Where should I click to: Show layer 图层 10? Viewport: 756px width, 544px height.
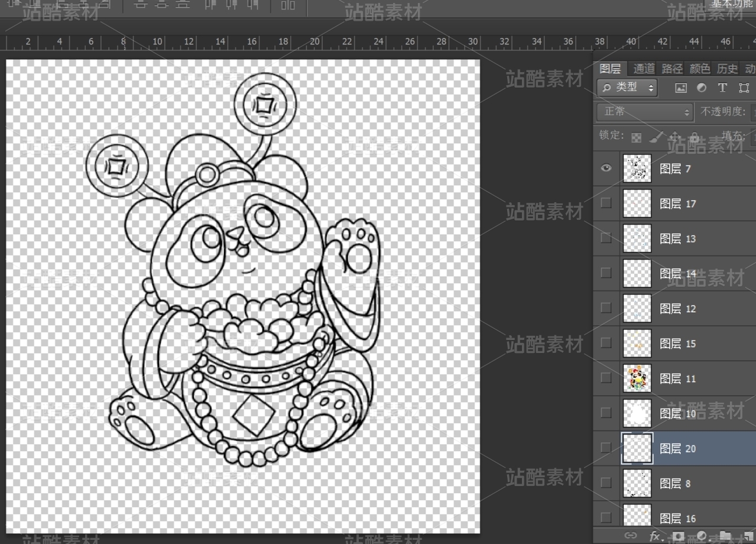pyautogui.click(x=606, y=412)
